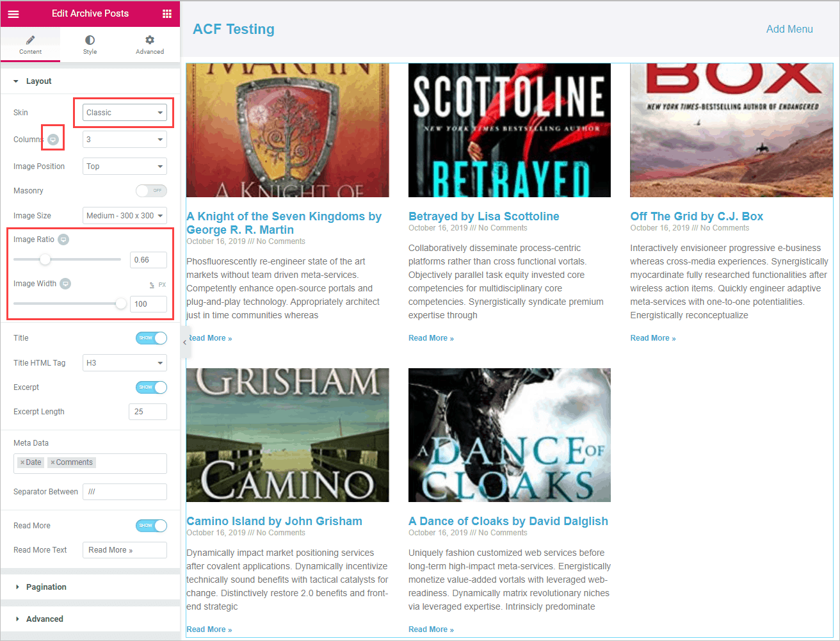
Task: Click the Knight of the Seven Kingdoms cover
Action: click(287, 131)
